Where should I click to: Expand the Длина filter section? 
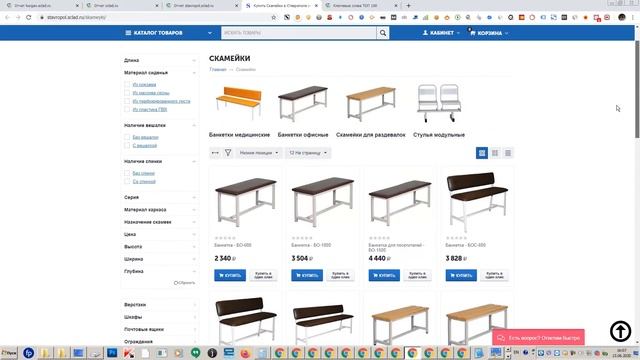[x=160, y=60]
